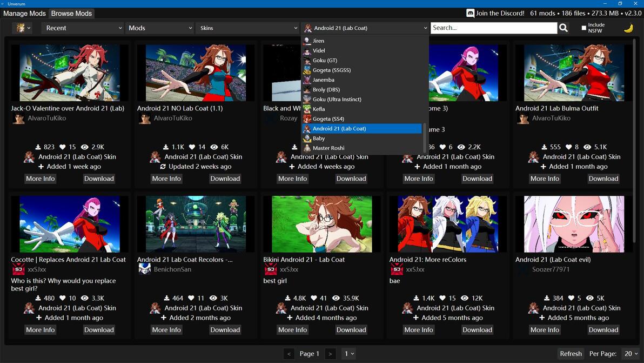
Task: Download Android 21 NO Lab Coat mod
Action: point(225,179)
